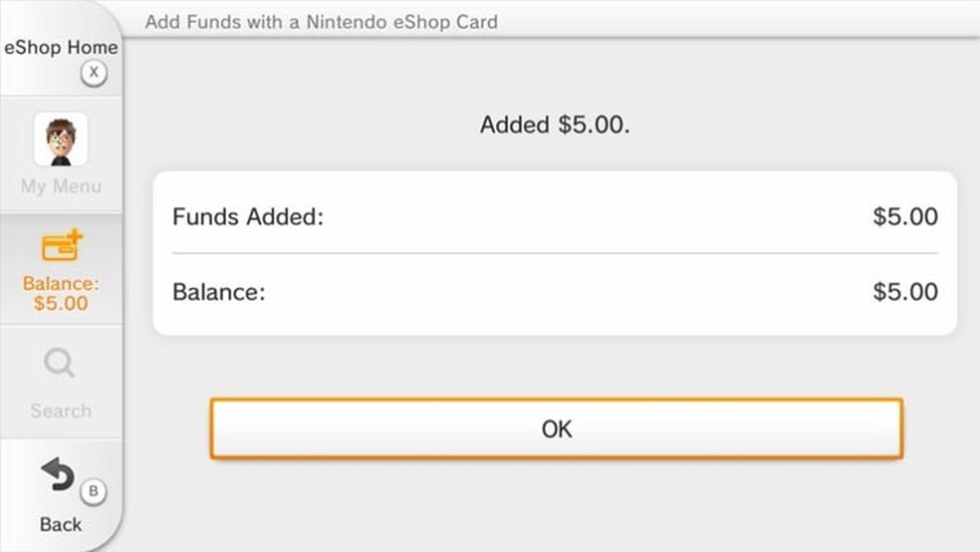Viewport: 980px width, 552px height.
Task: Click the empty header area right of title
Action: (737, 21)
